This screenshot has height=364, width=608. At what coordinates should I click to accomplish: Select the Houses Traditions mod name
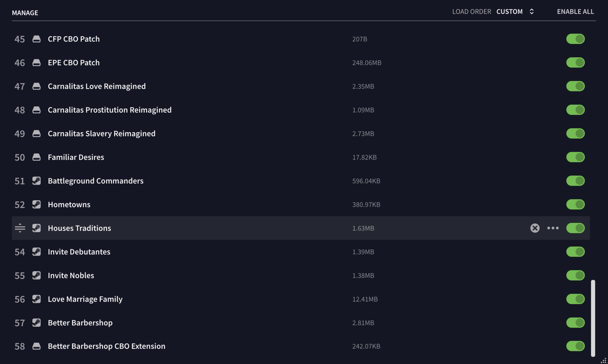(x=79, y=228)
